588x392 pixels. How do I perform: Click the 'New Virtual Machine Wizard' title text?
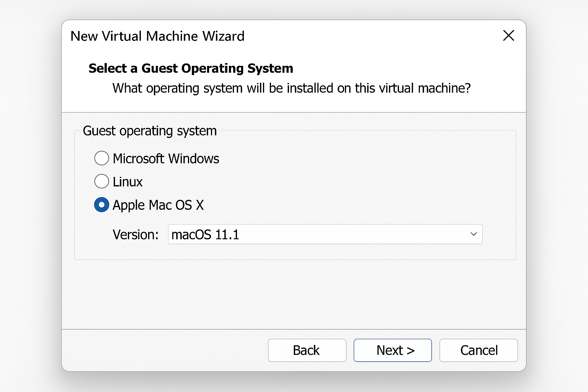157,36
